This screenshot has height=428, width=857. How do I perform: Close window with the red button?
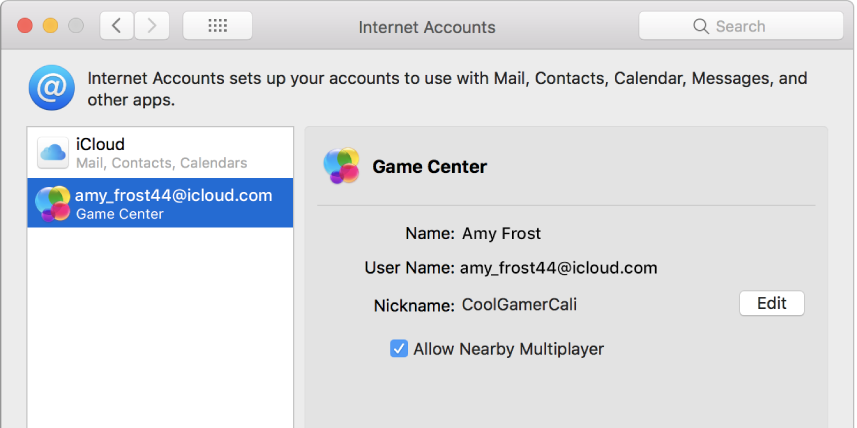(26, 26)
